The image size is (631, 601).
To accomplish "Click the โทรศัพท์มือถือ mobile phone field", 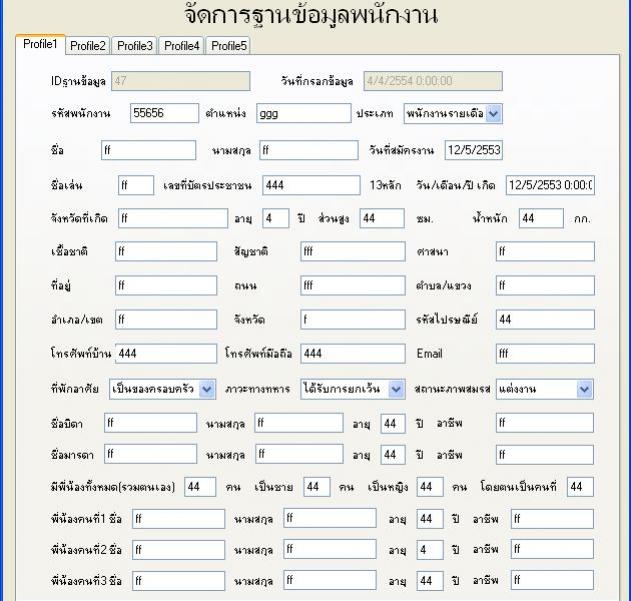I will click(x=353, y=353).
